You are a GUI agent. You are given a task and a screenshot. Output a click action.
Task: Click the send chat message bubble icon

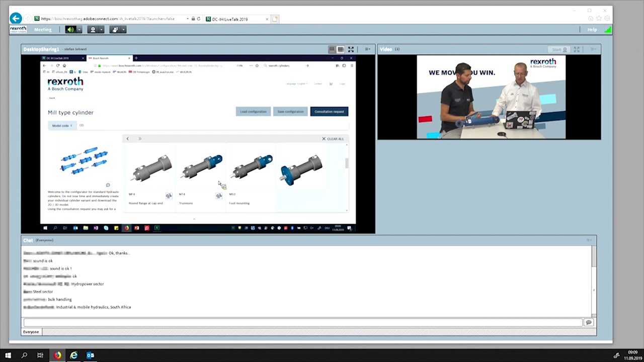[x=589, y=322]
